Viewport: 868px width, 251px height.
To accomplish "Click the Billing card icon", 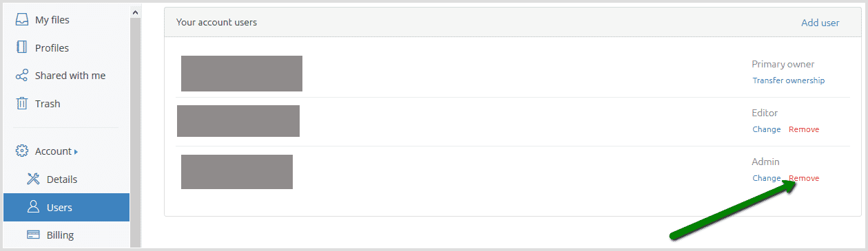I will tap(33, 235).
